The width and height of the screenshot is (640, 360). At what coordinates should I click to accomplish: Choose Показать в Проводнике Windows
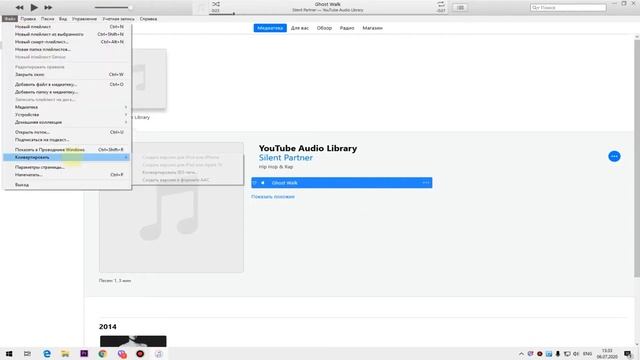(67, 149)
